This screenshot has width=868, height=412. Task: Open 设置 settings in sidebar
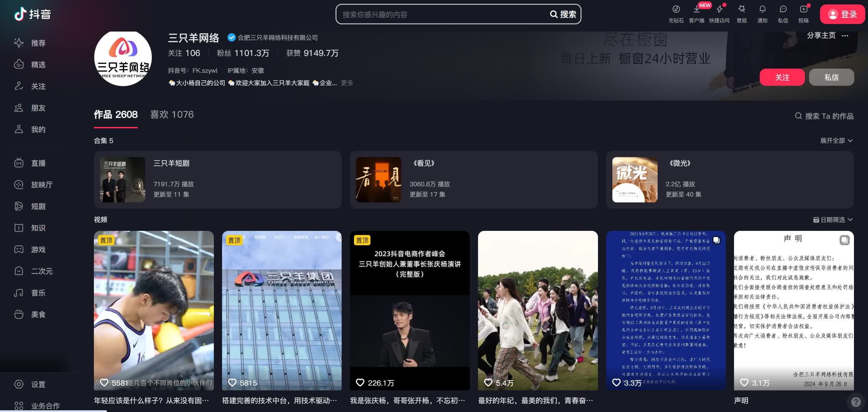tap(30, 384)
